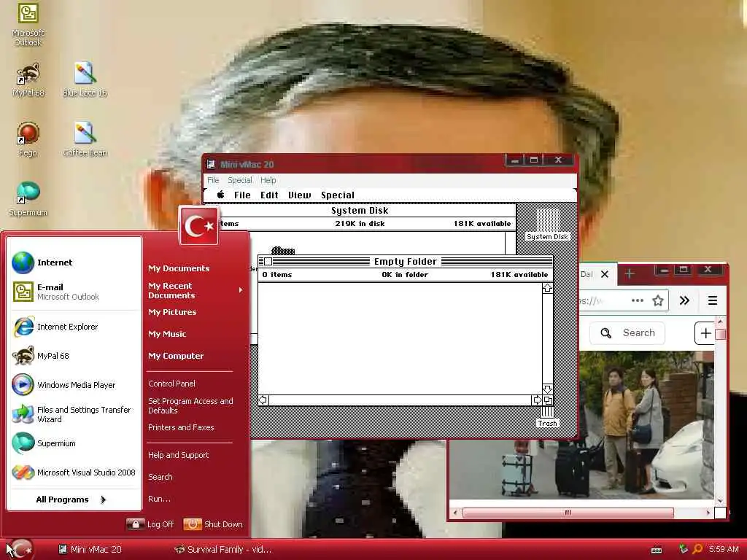The height and width of the screenshot is (560, 747).
Task: Click the taskbar clock 5:59 AM
Action: (724, 550)
